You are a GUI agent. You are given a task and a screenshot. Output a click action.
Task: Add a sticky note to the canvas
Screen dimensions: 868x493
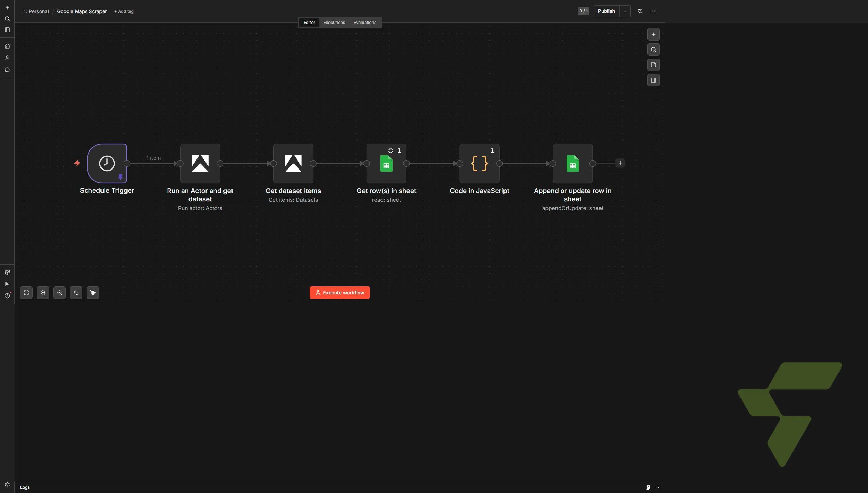tap(653, 65)
